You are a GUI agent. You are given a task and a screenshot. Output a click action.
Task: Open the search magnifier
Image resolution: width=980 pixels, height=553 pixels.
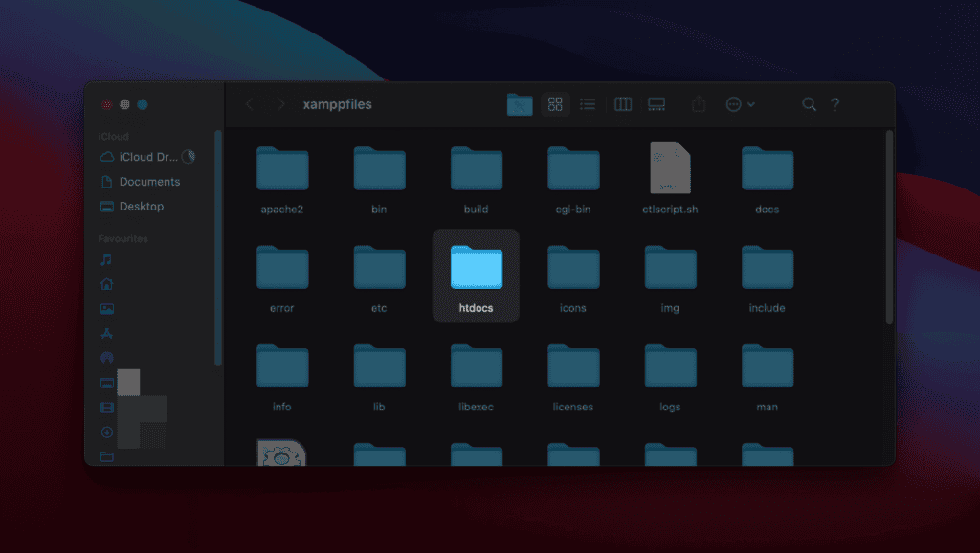[809, 104]
